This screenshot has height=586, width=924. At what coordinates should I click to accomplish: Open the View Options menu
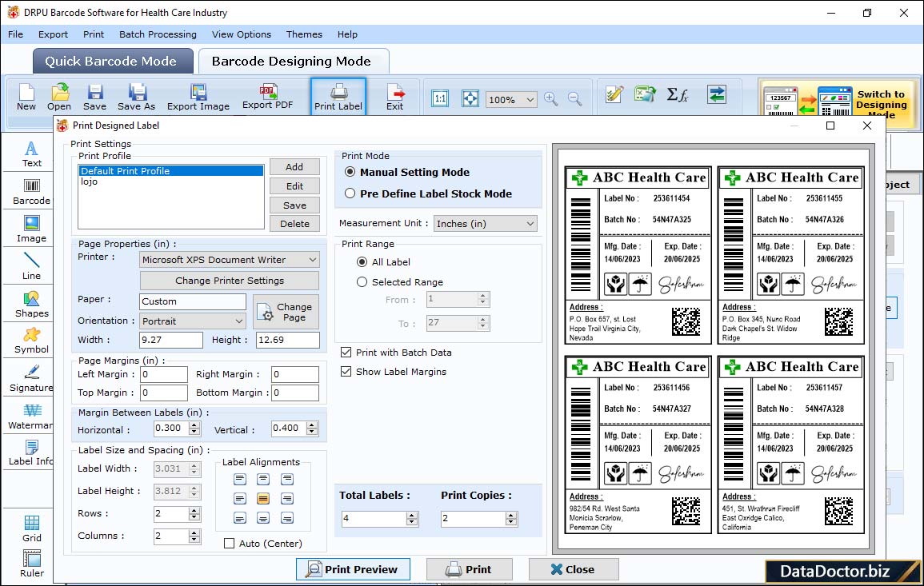point(242,34)
